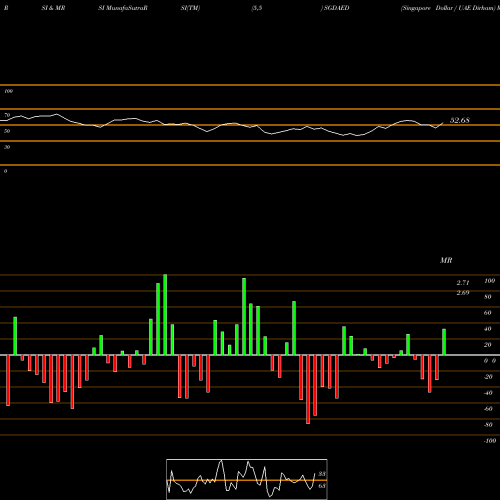Click the MR axis label -100
This screenshot has width=500, height=500.
490,441
